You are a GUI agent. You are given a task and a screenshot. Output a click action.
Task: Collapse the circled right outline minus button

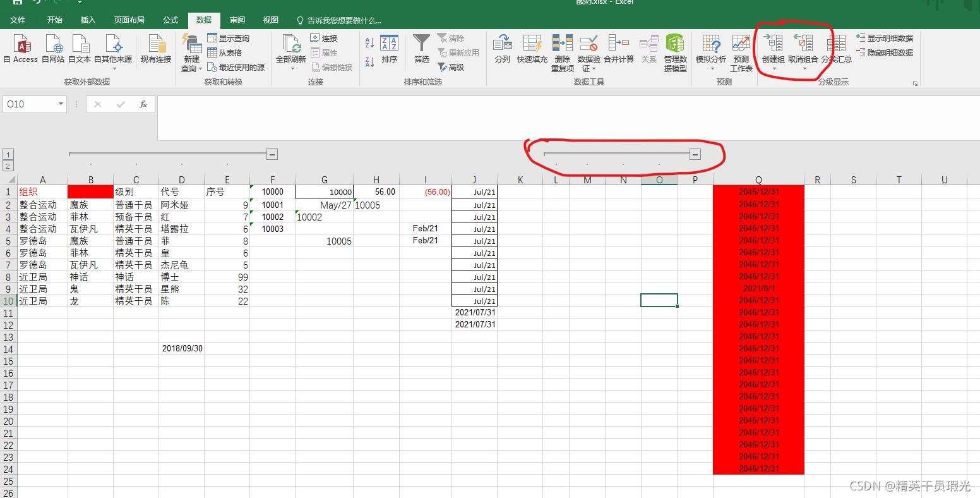pos(695,154)
